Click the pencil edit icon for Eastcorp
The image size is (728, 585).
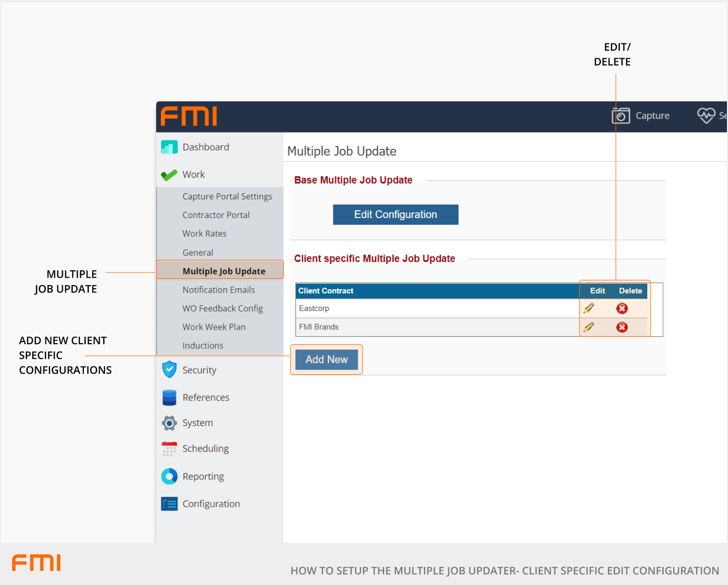pos(589,308)
